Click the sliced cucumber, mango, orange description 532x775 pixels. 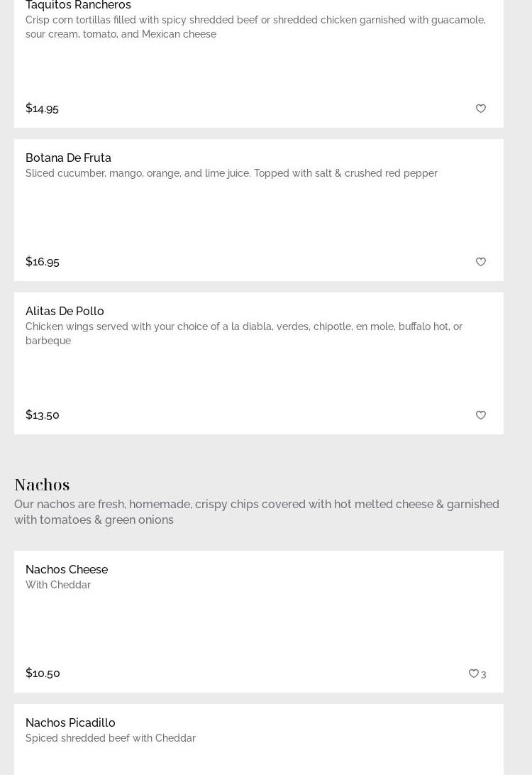pos(231,173)
